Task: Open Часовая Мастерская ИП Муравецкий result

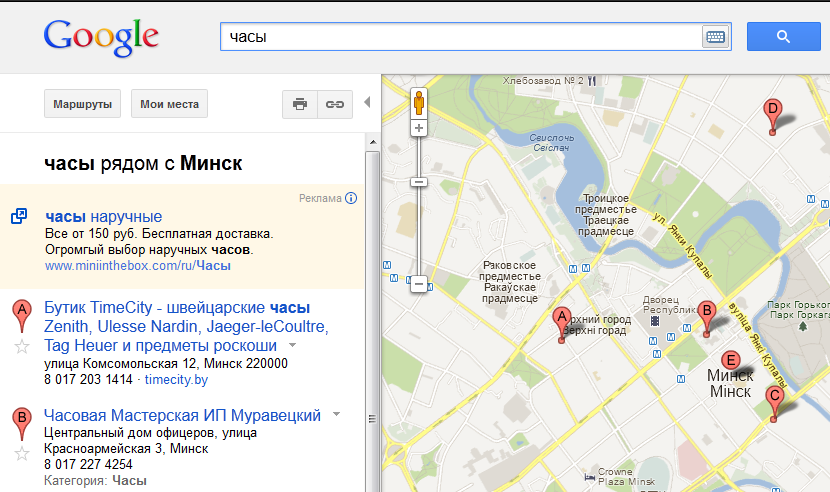Action: coord(182,415)
